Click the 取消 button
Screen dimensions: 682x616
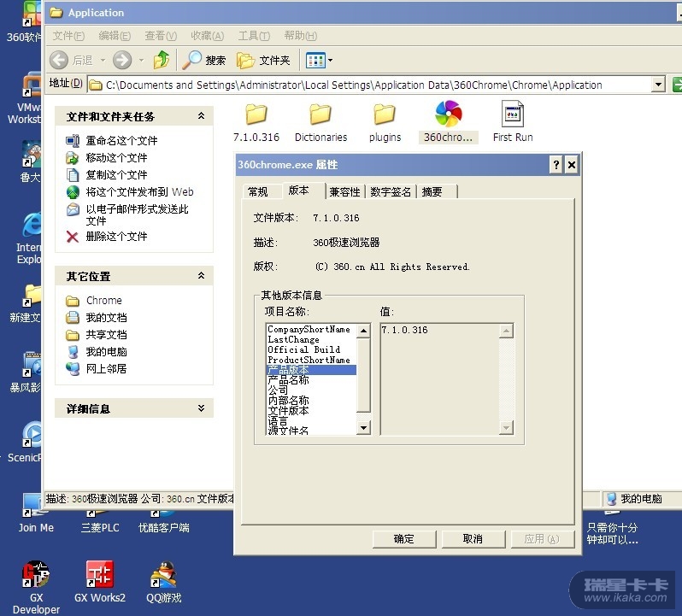(x=473, y=539)
